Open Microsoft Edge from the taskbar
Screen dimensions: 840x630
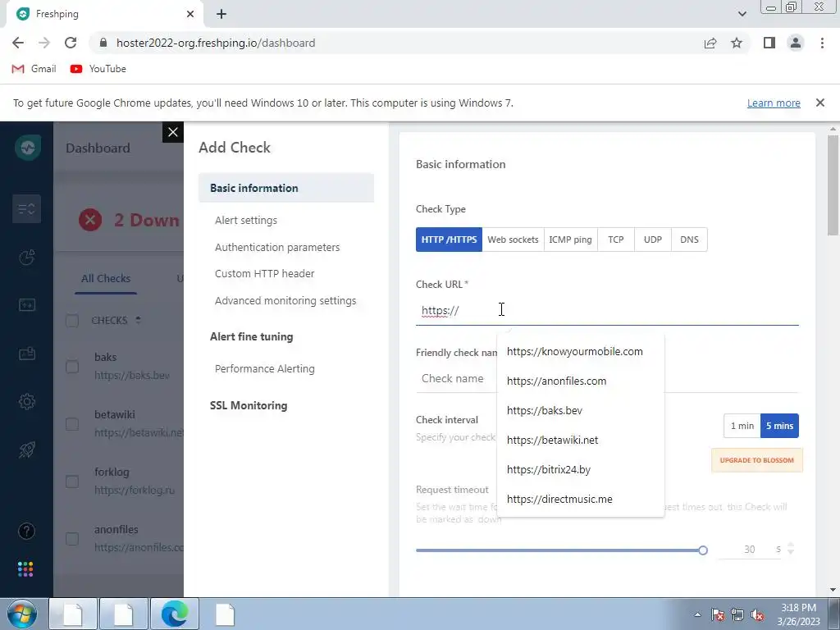tap(175, 614)
